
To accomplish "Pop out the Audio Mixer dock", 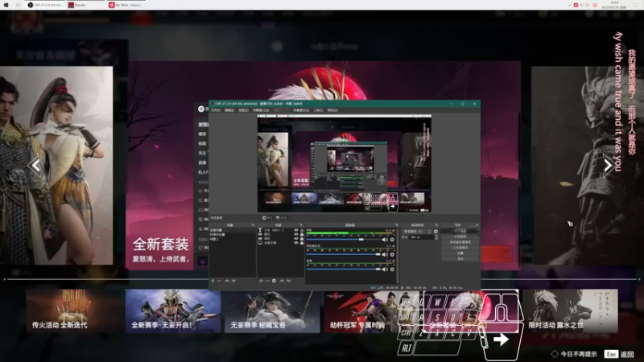I will (396, 225).
